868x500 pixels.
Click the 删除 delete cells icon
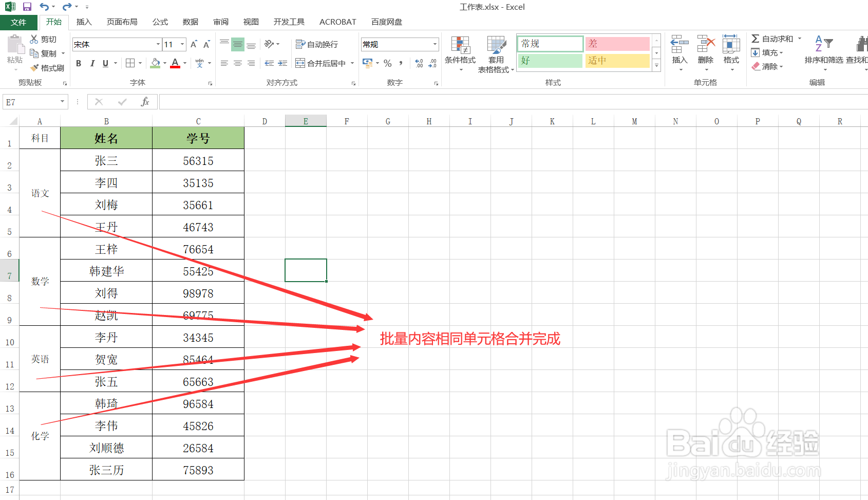(x=706, y=45)
